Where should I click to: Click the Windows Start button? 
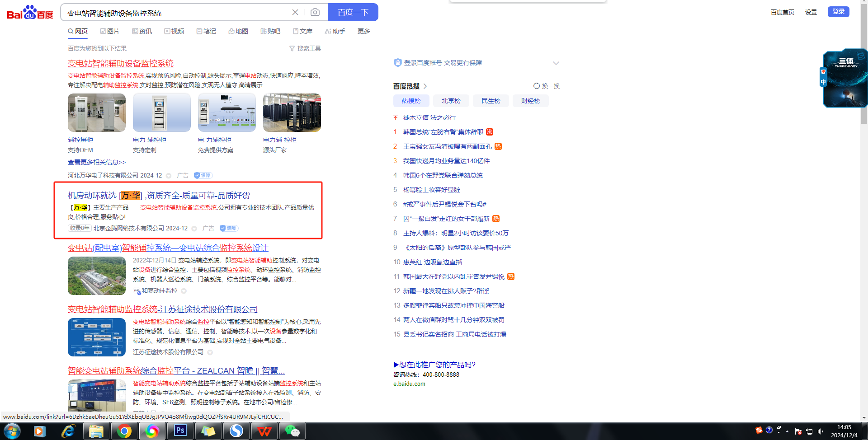12,431
